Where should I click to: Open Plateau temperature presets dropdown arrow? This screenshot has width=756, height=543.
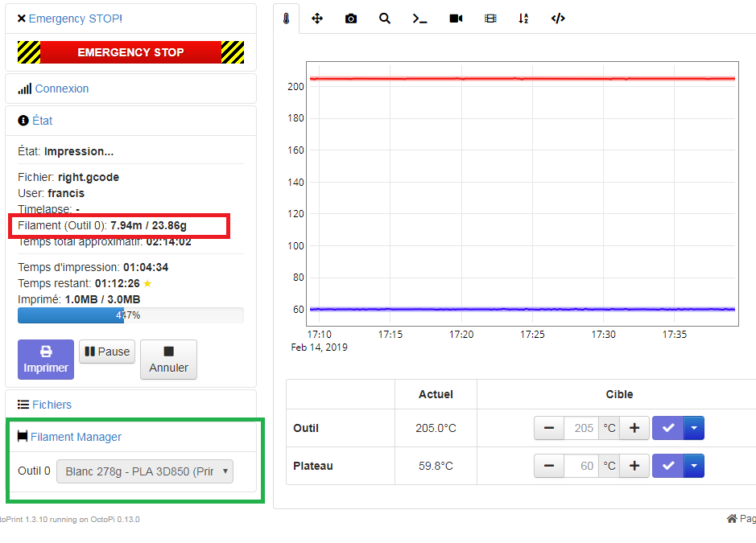click(x=694, y=466)
